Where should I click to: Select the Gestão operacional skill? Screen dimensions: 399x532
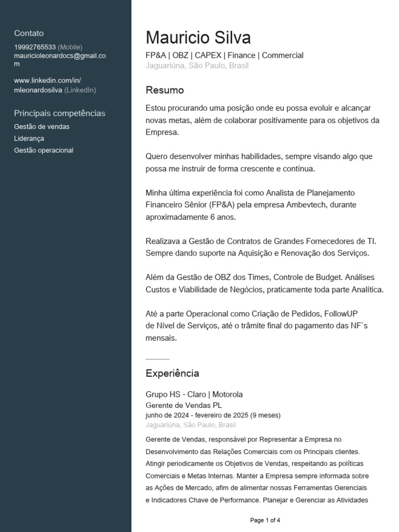pos(44,150)
